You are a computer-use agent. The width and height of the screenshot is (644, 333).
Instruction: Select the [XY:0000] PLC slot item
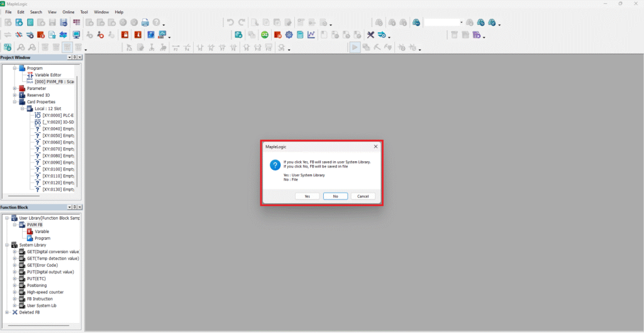pyautogui.click(x=58, y=115)
